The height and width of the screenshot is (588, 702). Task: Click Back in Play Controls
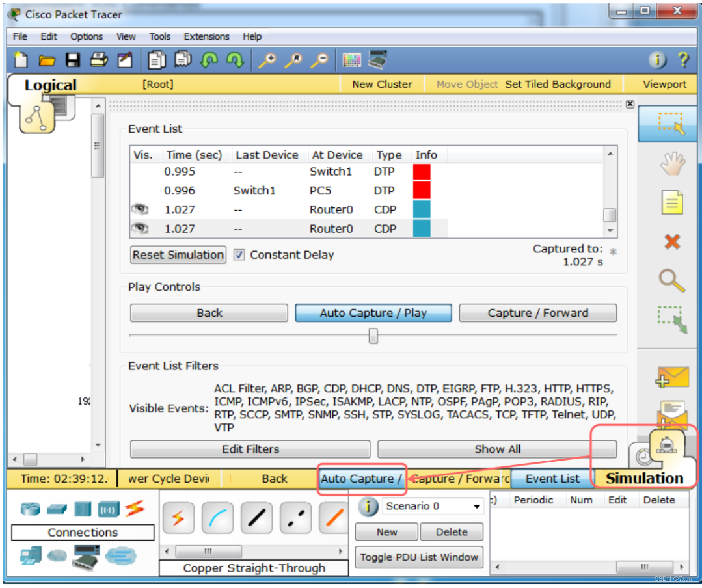(x=209, y=313)
